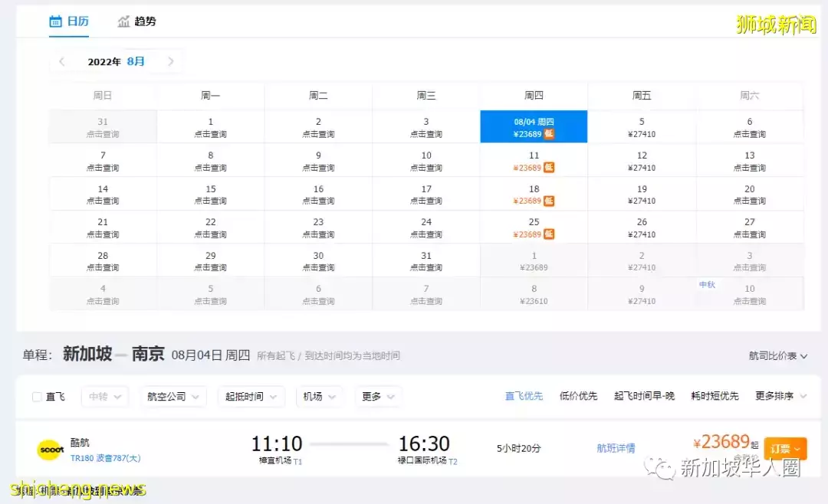
Task: Click the trend chart icon beside 趋势
Action: click(x=123, y=21)
